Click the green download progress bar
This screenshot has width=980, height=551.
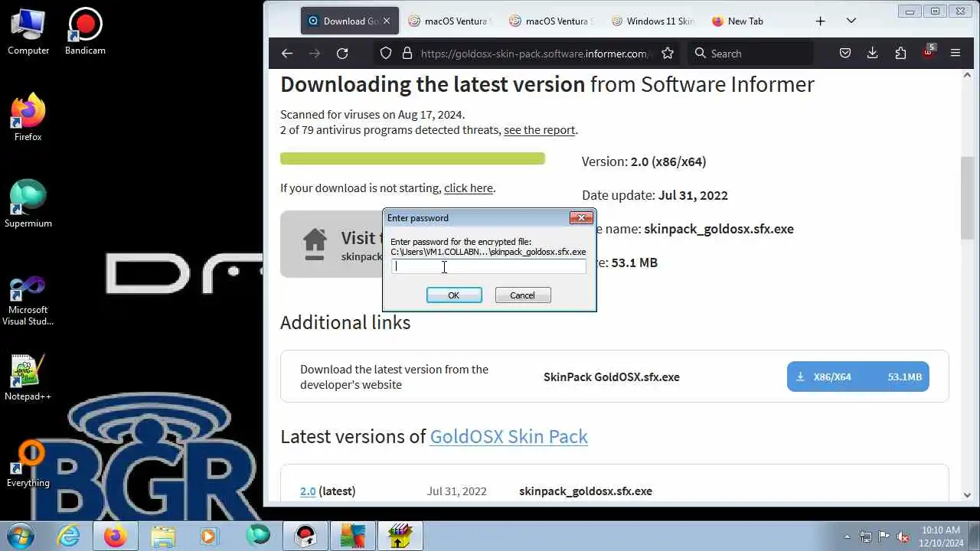click(x=413, y=158)
